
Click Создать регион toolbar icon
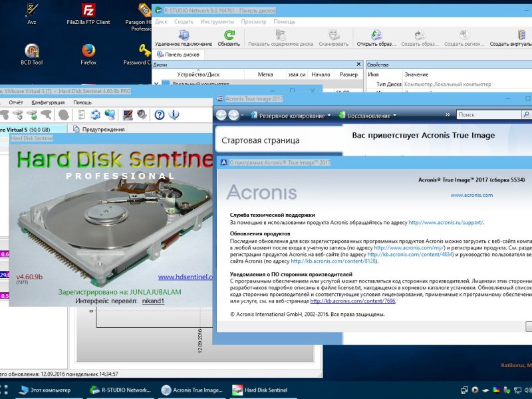464,38
